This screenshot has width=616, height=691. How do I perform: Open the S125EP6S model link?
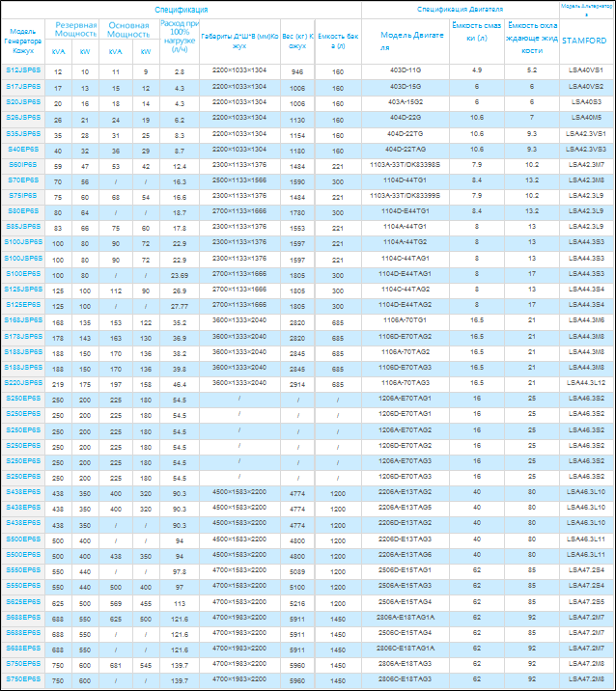pyautogui.click(x=24, y=304)
